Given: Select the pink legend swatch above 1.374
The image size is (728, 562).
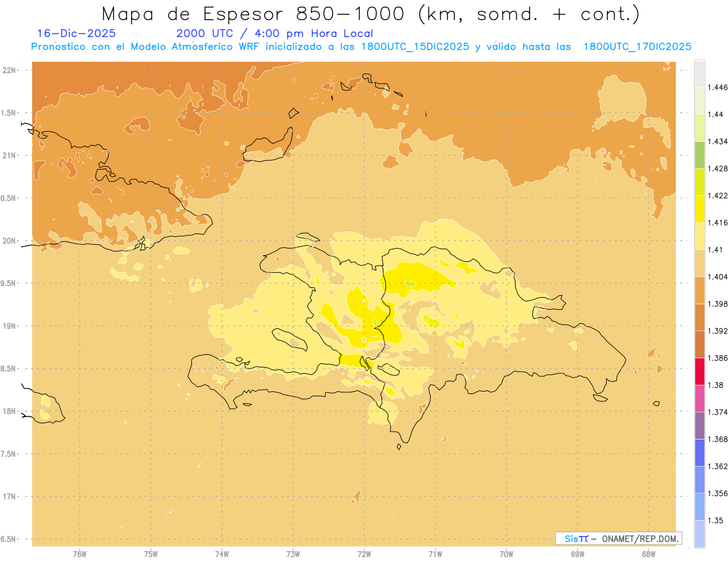Looking at the screenshot, I should point(699,398).
